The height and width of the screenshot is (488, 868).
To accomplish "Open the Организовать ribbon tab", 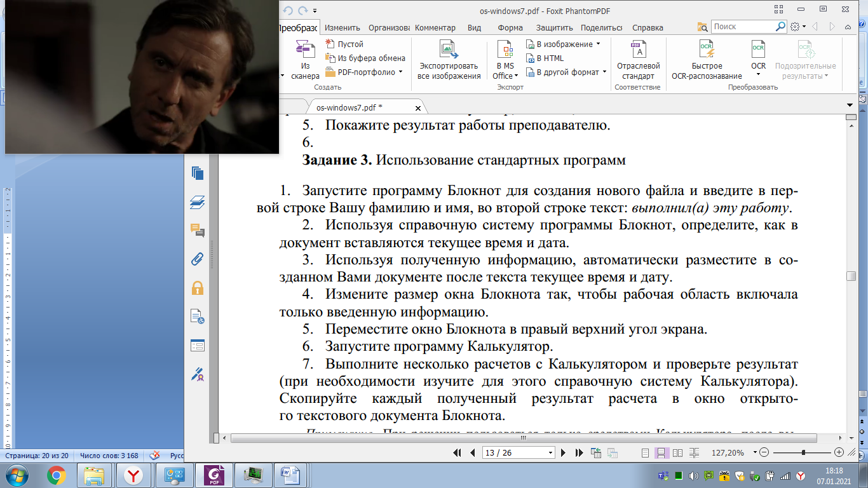I will tap(388, 27).
